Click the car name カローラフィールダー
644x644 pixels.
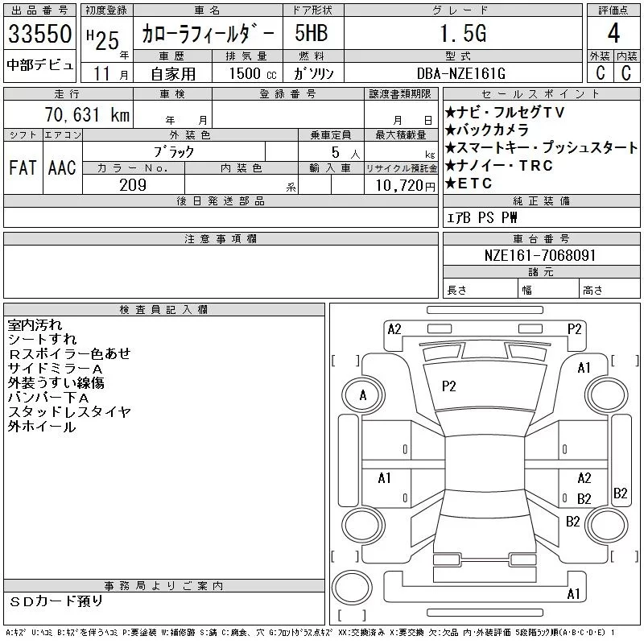207,35
